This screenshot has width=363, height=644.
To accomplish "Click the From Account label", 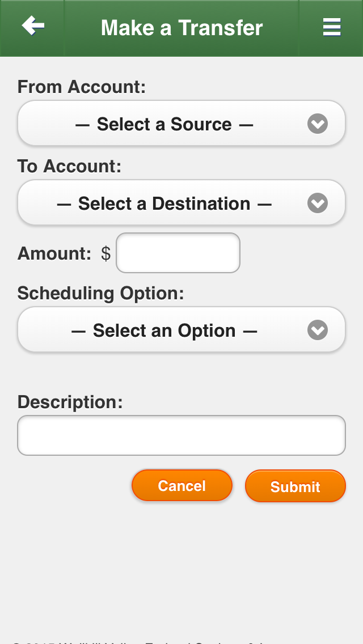I will click(82, 87).
